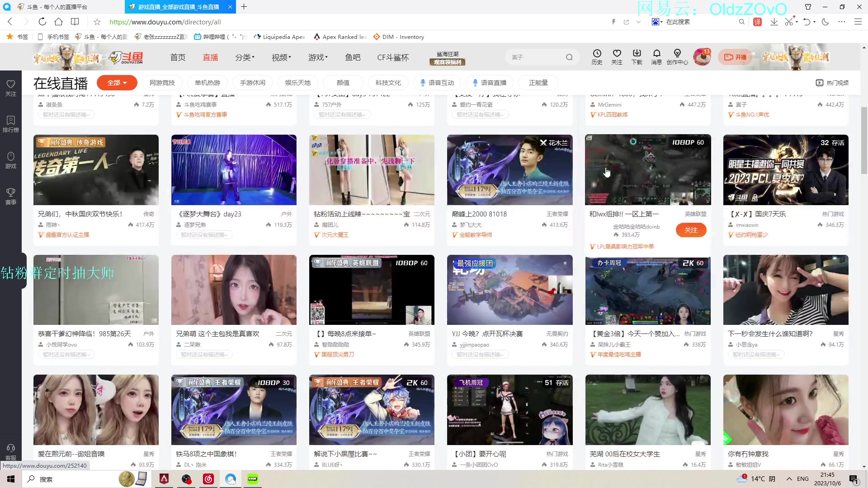Image resolution: width=868 pixels, height=488 pixels.
Task: Switch to 斗鱼 - 每个人的直播平台 tab
Action: (57, 7)
